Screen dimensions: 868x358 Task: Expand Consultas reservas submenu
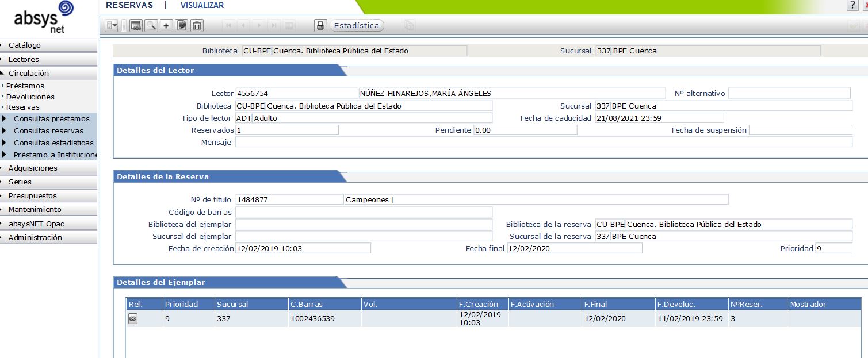pos(49,130)
